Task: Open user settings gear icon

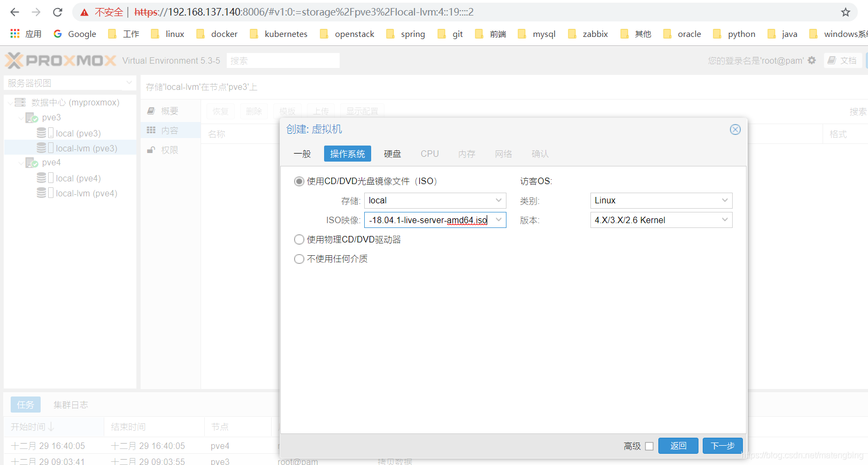Action: (x=812, y=60)
